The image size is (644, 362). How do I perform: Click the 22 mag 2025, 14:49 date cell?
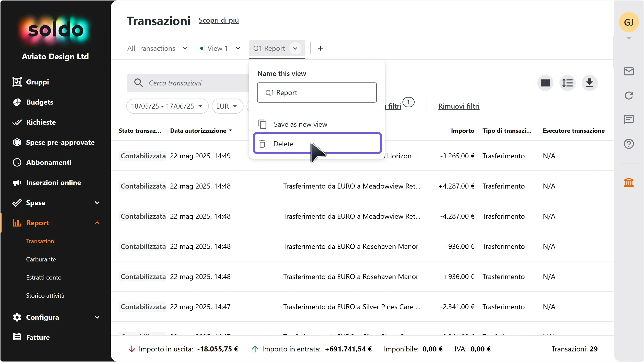click(200, 156)
